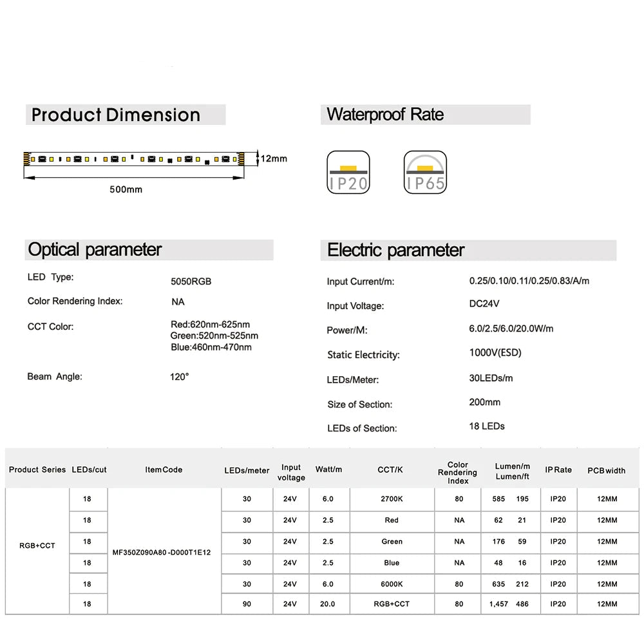This screenshot has width=644, height=644.
Task: Click the Product Dimension heading
Action: tap(116, 115)
